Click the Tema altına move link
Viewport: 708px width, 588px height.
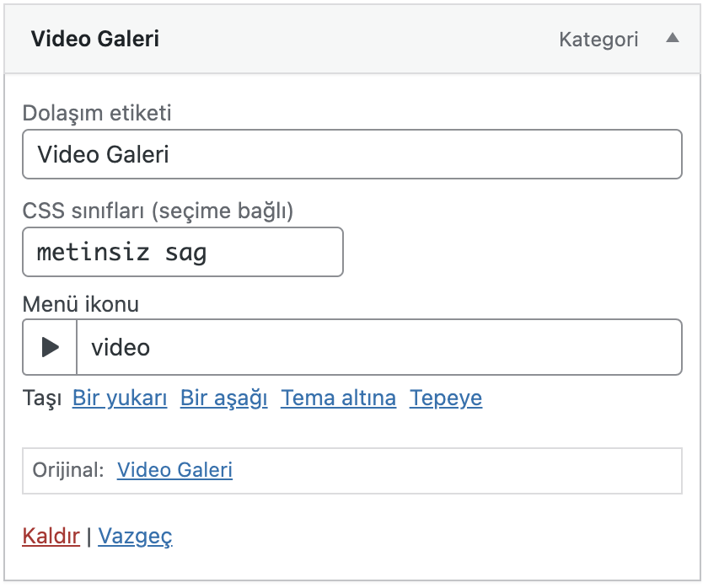coord(339,398)
